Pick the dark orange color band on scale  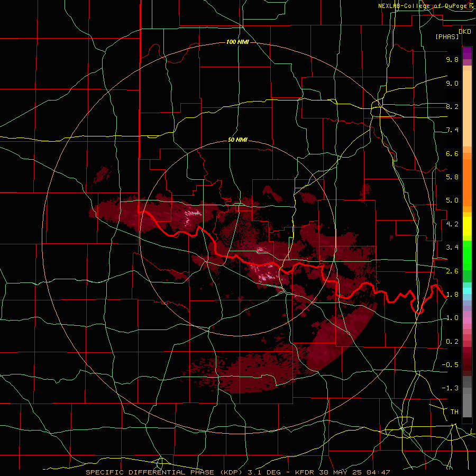tap(467, 183)
